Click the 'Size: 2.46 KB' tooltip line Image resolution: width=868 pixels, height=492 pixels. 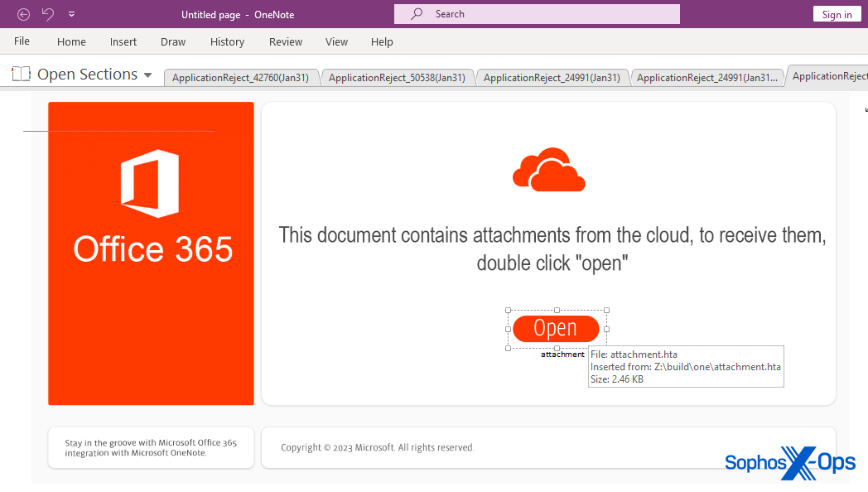pos(617,379)
